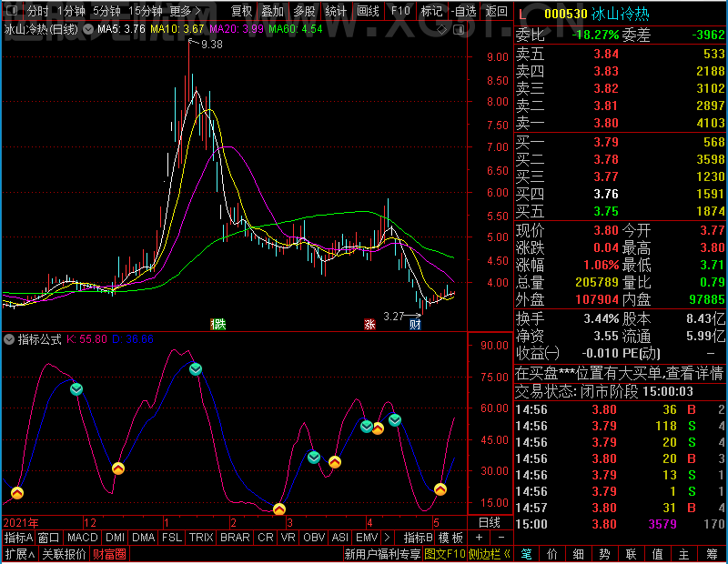Viewport: 728px width, 564px height.
Task: Open 图文F10 page
Action: 445,554
